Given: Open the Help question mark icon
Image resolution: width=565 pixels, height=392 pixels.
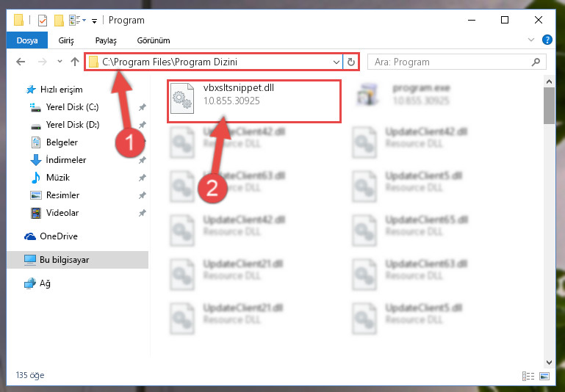Looking at the screenshot, I should tap(547, 40).
